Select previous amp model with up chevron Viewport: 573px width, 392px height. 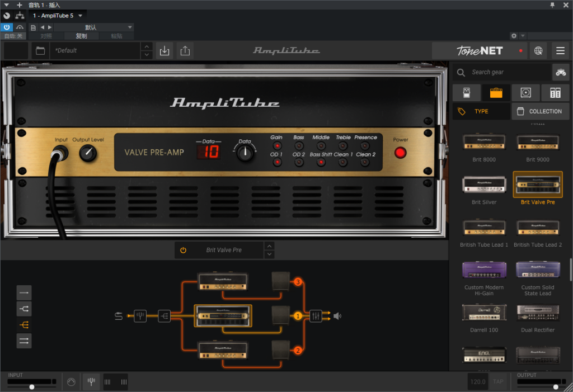[269, 246]
